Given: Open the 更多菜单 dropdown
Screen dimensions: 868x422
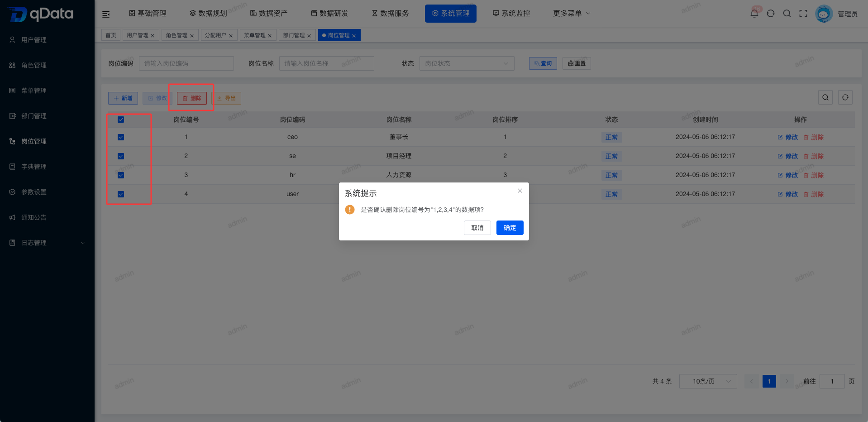Looking at the screenshot, I should pos(572,14).
